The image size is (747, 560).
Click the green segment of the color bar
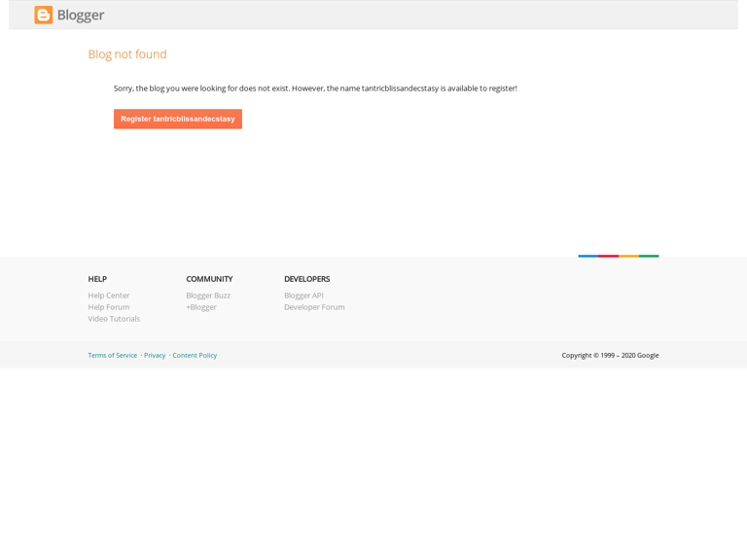[649, 256]
